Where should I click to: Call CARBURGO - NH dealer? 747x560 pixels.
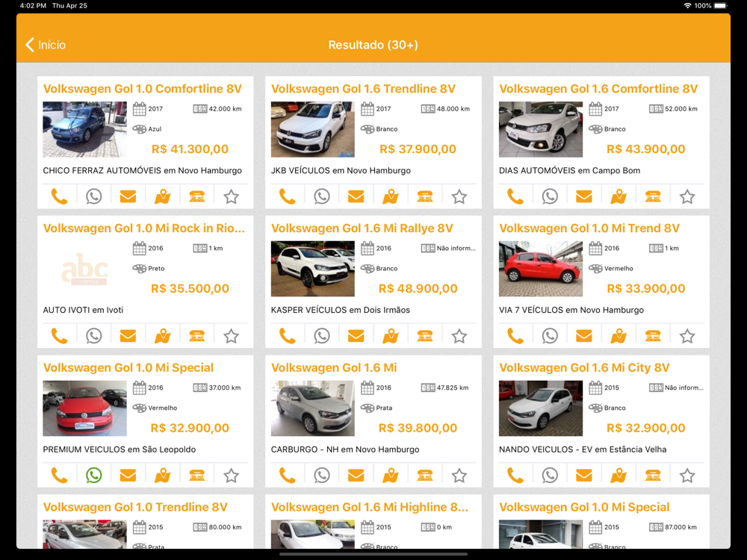(288, 475)
